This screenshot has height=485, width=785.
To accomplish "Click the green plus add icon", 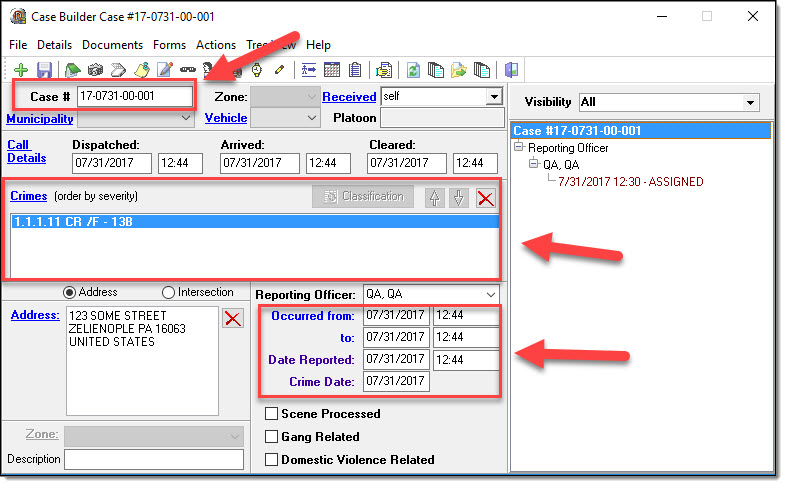I will click(x=20, y=70).
